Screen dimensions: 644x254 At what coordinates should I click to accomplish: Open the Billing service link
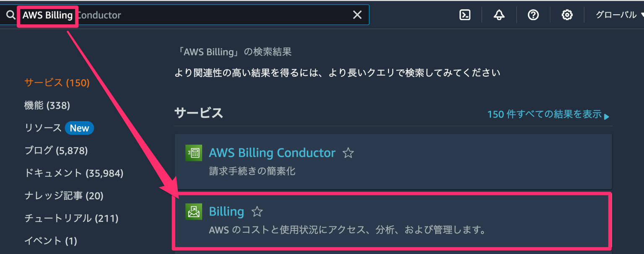coord(226,211)
